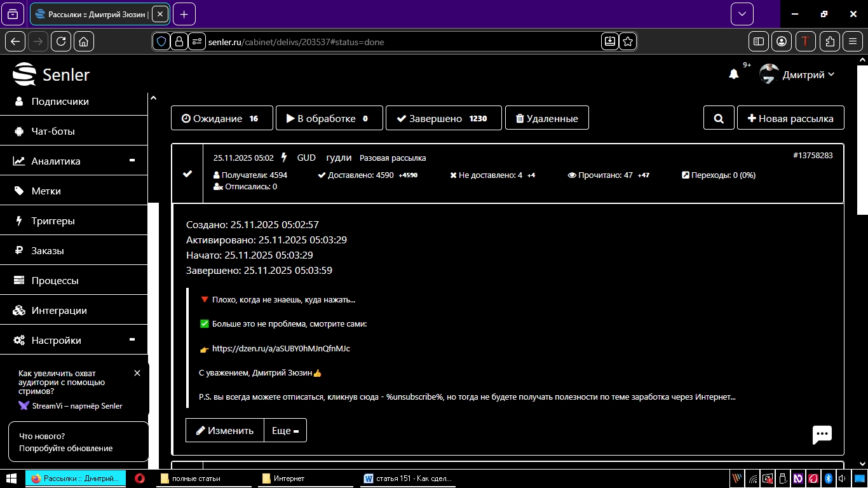Click the Новая рассылка button
Viewport: 868px width, 488px height.
click(790, 118)
